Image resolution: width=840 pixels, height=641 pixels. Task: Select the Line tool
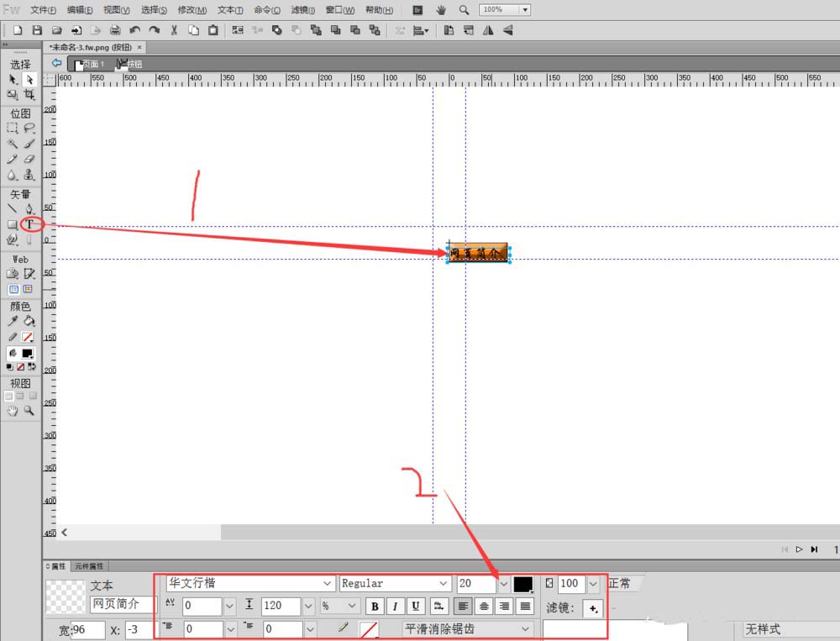coord(13,208)
